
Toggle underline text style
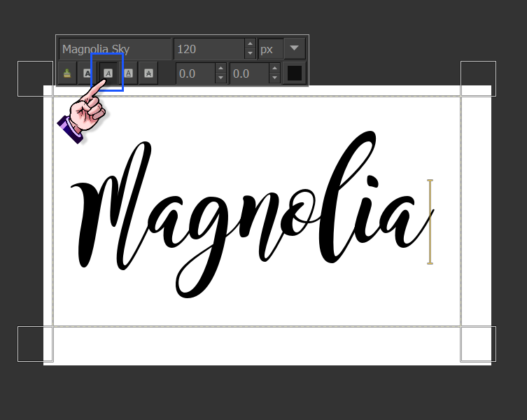point(129,73)
